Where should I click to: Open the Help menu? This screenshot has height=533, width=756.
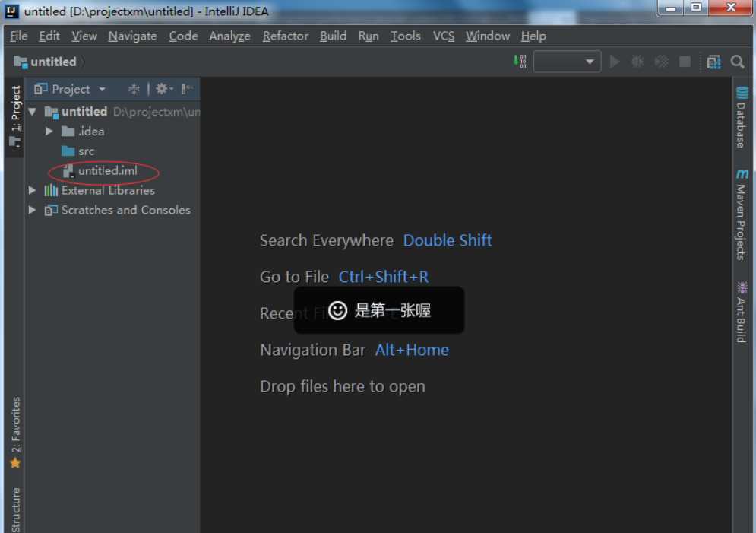pos(533,36)
